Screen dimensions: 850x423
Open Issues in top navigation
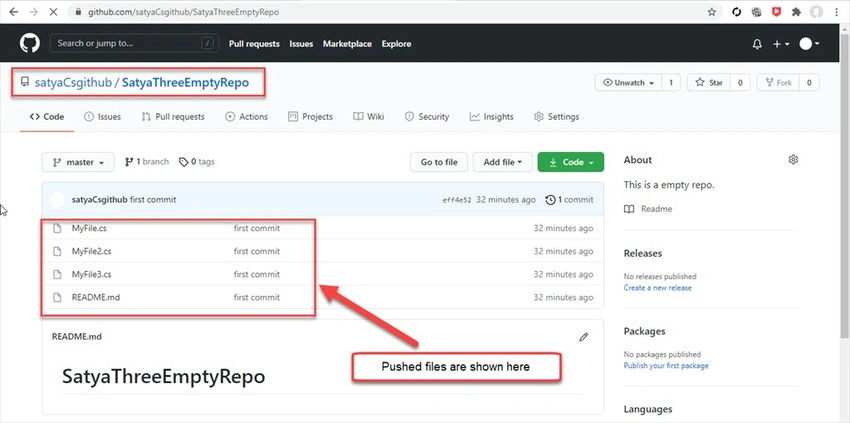pos(301,44)
